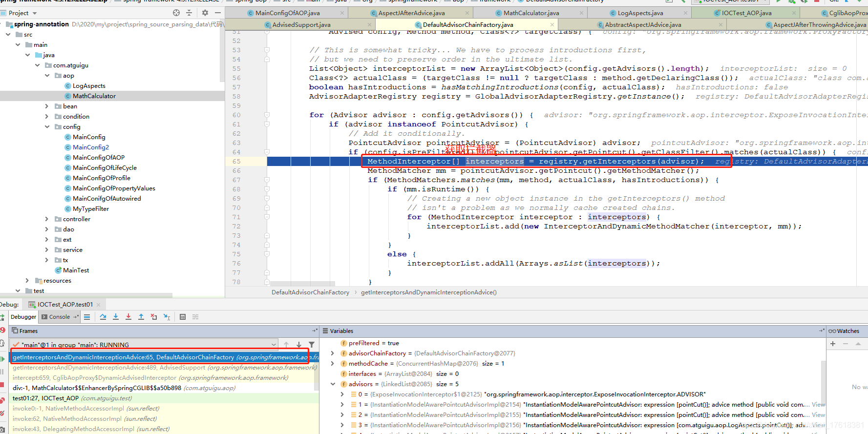Click the getInterceptorsAndDynamicInterceptionAdvice() breadcrumb

(428, 292)
